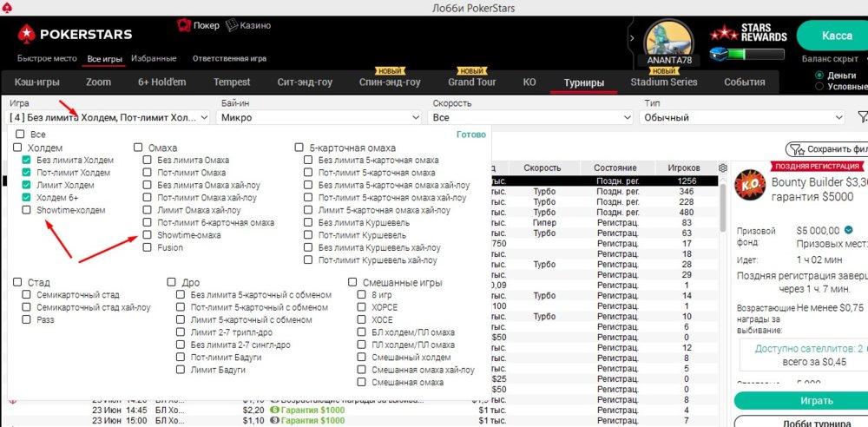Image resolution: width=868 pixels, height=427 pixels.
Task: Open the Casino section dice icon
Action: click(x=232, y=25)
